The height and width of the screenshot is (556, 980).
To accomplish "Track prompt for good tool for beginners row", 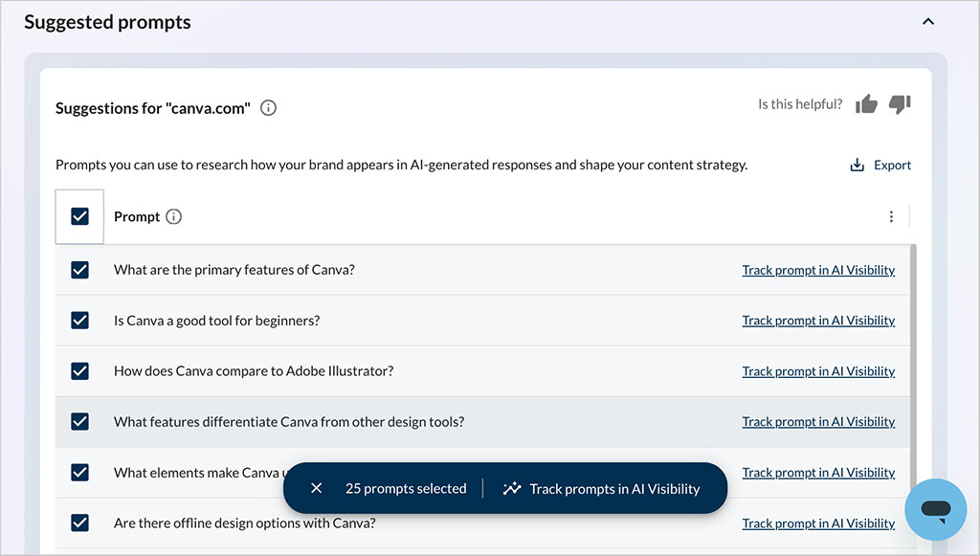I will coord(818,321).
